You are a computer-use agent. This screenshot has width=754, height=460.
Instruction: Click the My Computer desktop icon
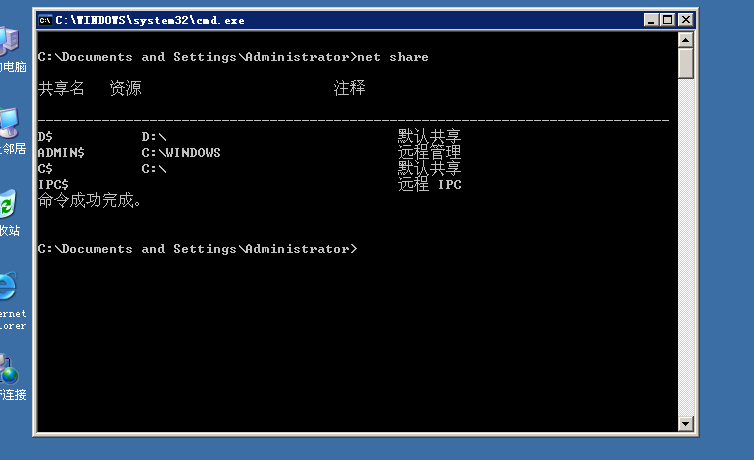(11, 50)
